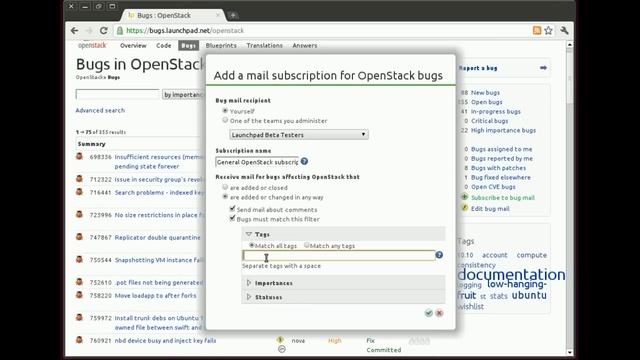Choose 'are added or changed in any way'
The image size is (640, 360).
pyautogui.click(x=225, y=196)
